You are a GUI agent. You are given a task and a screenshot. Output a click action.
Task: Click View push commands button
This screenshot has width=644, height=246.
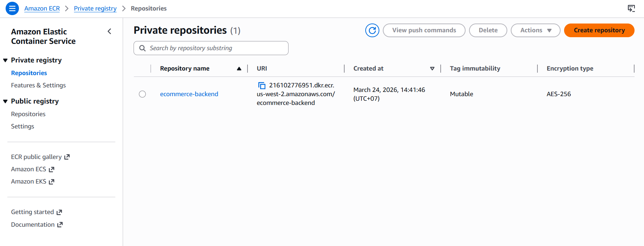click(424, 31)
